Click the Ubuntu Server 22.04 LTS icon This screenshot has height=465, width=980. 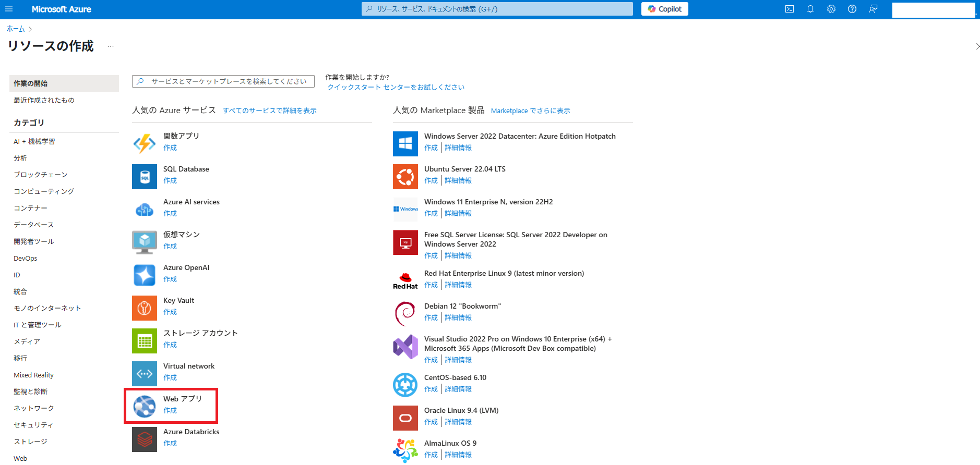click(x=405, y=176)
